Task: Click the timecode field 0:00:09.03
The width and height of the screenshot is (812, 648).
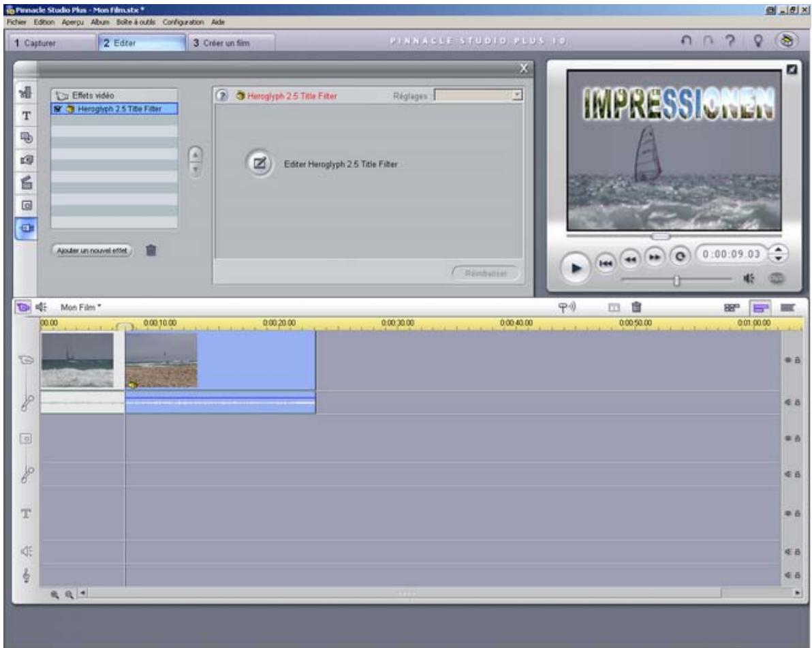Action: pos(731,254)
